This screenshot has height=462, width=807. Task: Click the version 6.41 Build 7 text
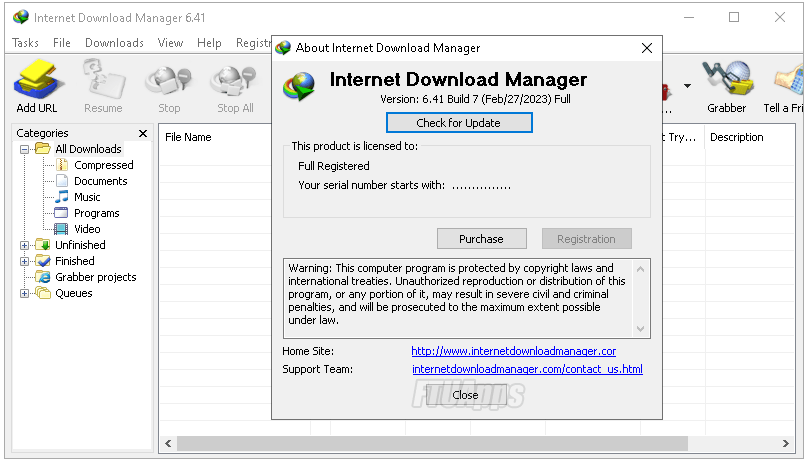[475, 99]
